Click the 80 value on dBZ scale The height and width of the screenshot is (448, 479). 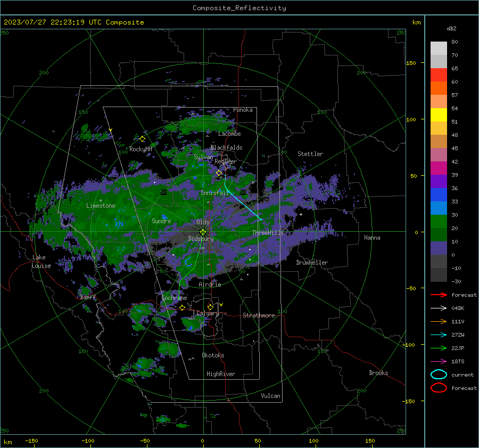(455, 42)
